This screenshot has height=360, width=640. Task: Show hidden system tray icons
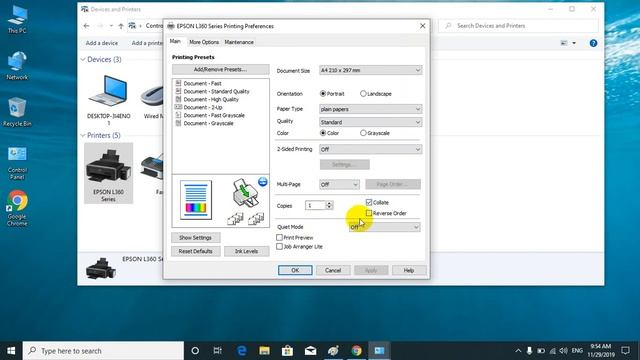coord(518,351)
